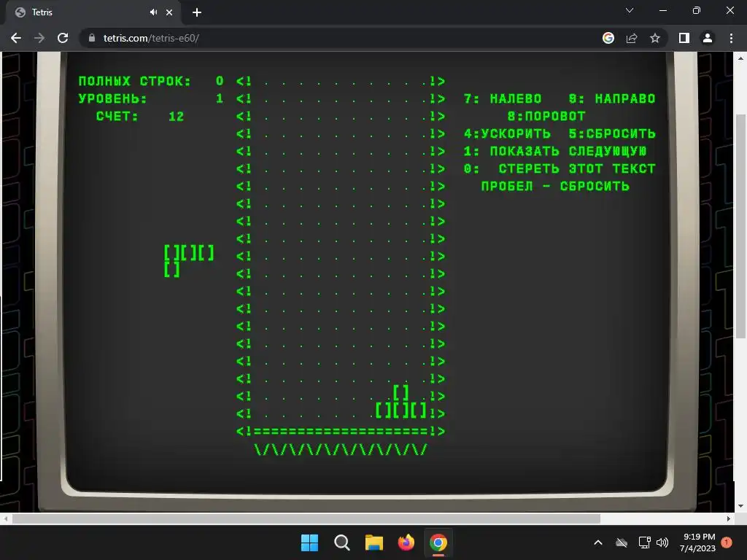The height and width of the screenshot is (560, 747).
Task: Click the next-piece preview beside the playfield
Action: click(189, 261)
